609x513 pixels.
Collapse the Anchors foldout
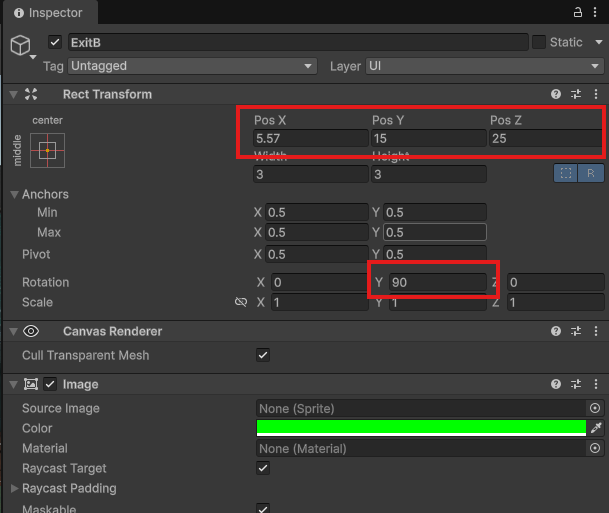(14, 194)
